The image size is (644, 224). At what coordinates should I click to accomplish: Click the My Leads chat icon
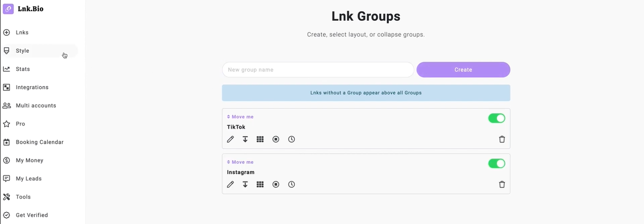(7, 179)
